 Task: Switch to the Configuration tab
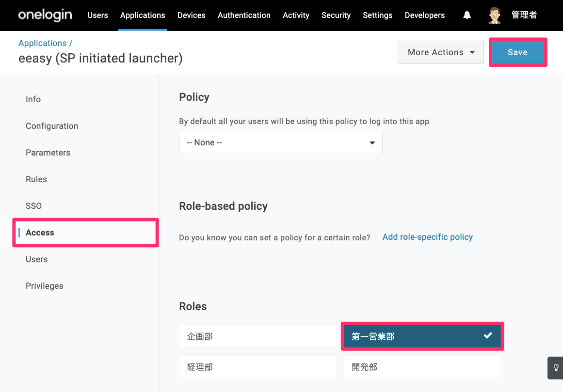coord(52,126)
